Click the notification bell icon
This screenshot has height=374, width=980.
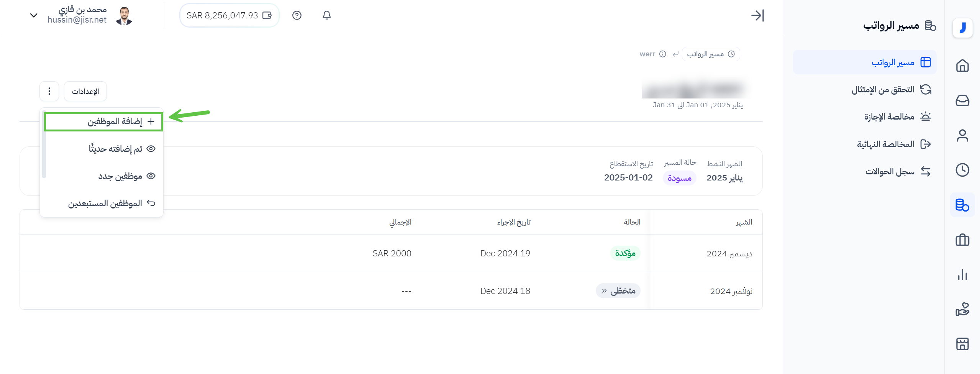(326, 15)
